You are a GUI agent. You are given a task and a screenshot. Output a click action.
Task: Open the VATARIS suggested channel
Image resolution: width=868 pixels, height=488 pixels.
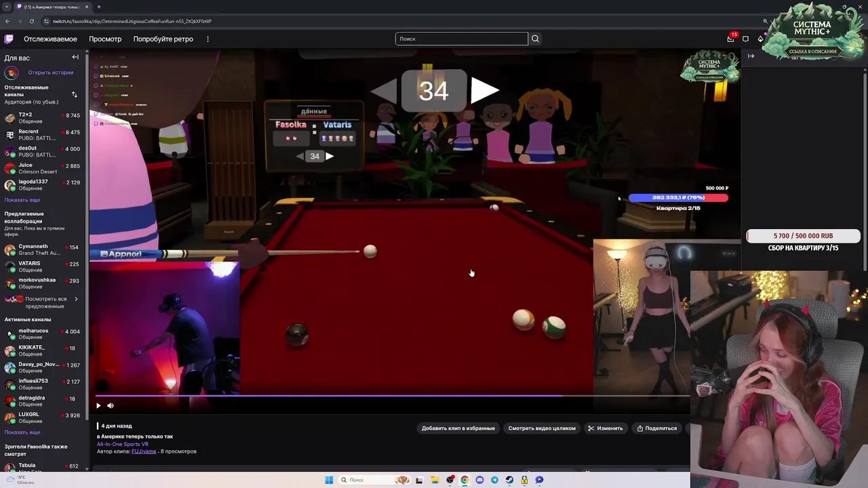[43, 266]
